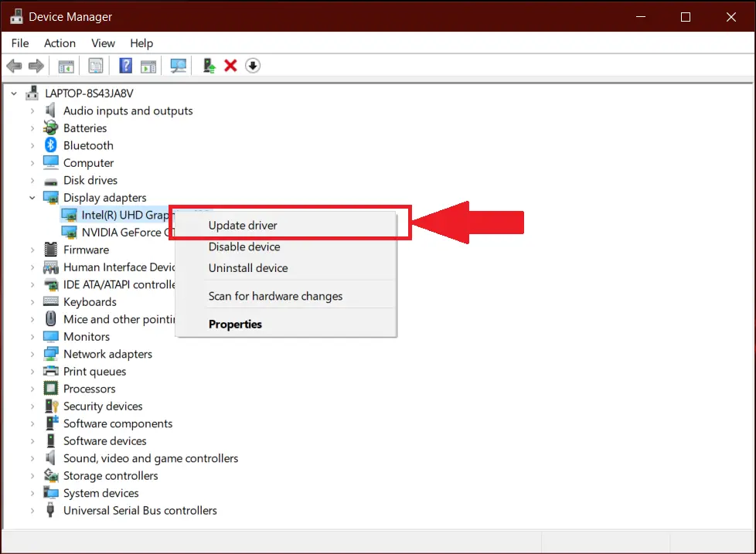Select the NVIDIA GeForce display adapter
Viewport: 756px width, 554px height.
coord(121,233)
